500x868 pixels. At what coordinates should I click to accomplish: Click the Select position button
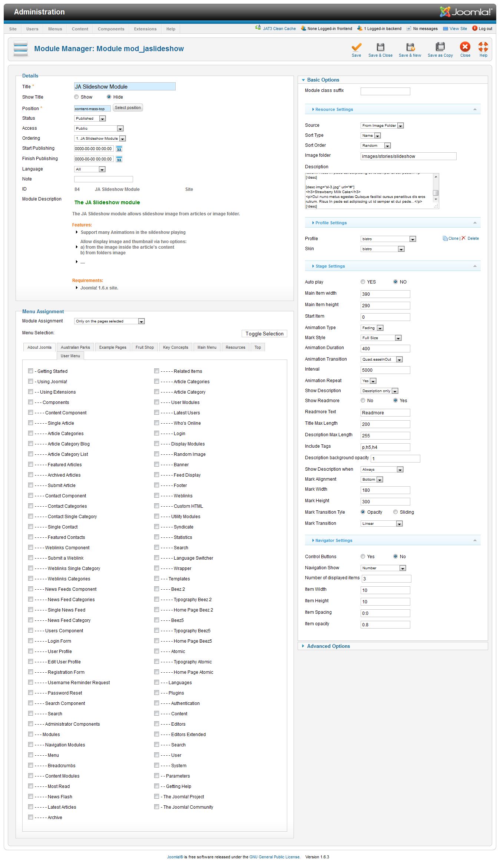(x=128, y=108)
